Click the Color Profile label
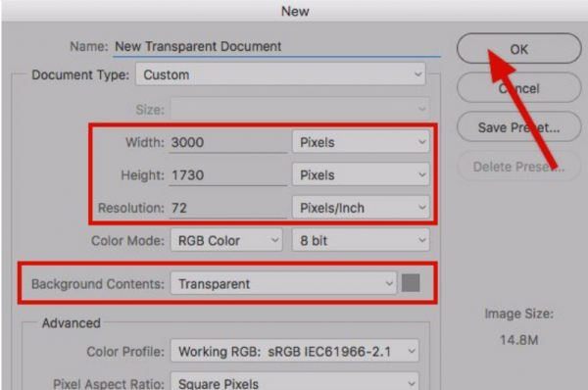This screenshot has width=588, height=390. click(125, 352)
